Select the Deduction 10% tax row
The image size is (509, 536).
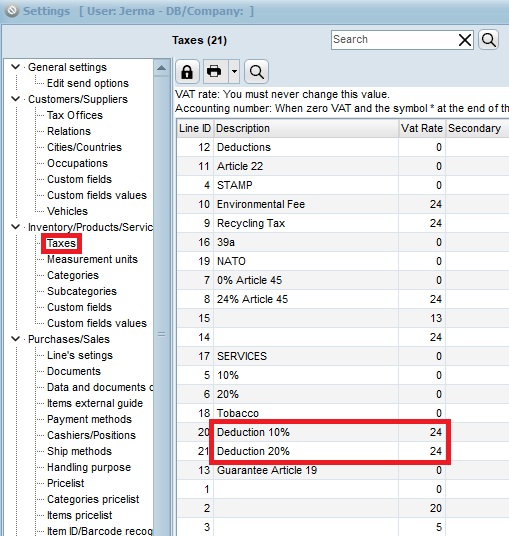coord(343,432)
